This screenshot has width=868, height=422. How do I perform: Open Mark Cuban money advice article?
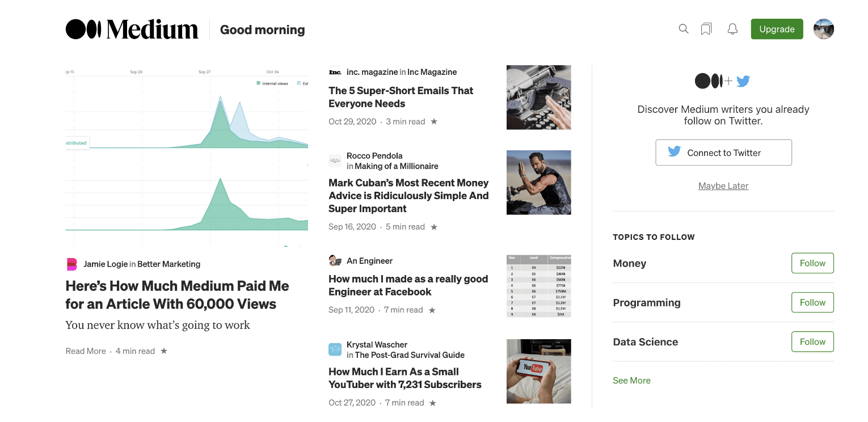pos(408,196)
